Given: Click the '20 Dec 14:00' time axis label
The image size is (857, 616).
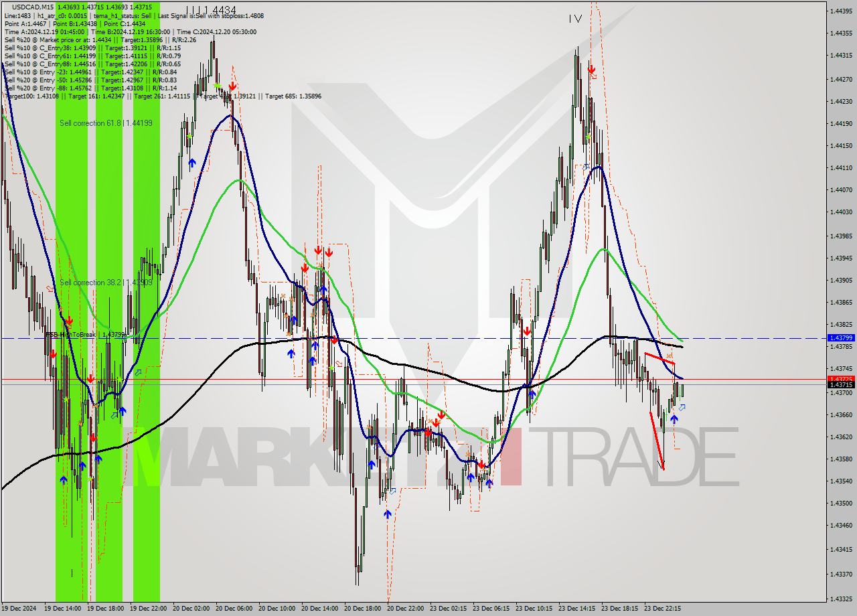Looking at the screenshot, I should 320,609.
